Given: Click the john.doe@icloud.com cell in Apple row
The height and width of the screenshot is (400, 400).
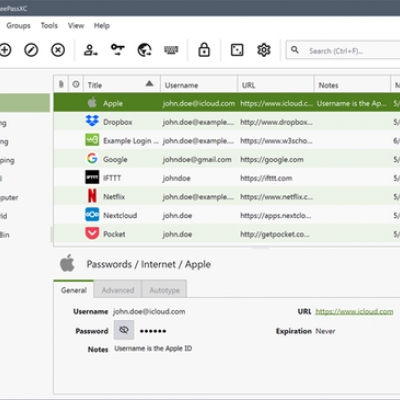Looking at the screenshot, I should [199, 103].
